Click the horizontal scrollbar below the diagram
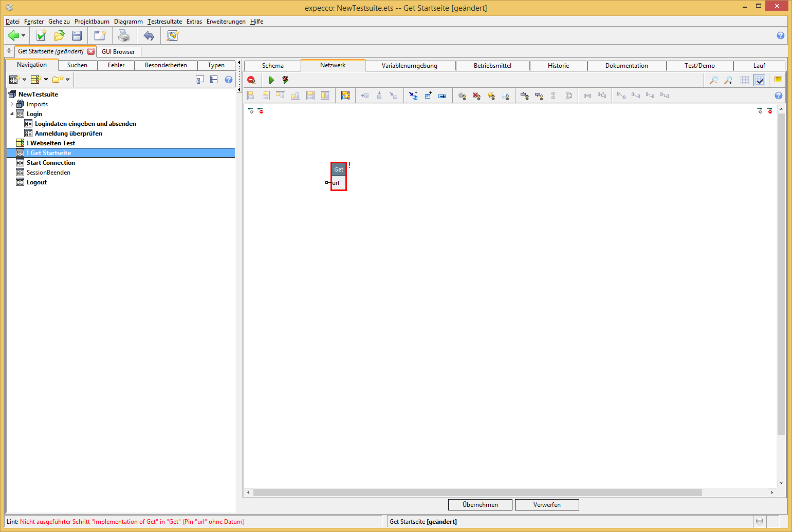The width and height of the screenshot is (792, 532). 477,492
